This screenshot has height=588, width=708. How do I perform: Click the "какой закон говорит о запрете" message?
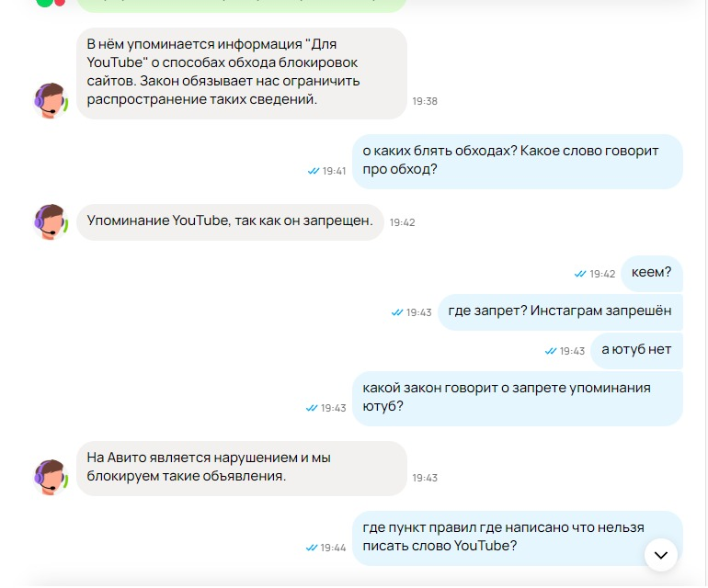(x=518, y=398)
